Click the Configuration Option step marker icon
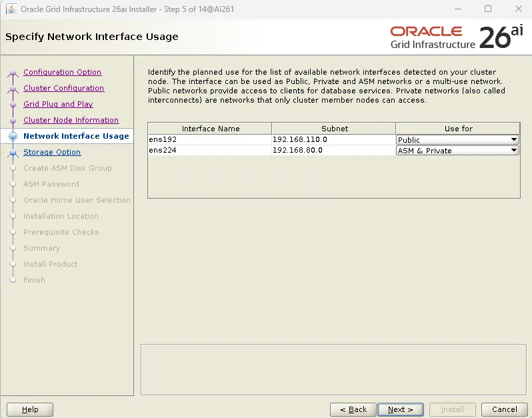 (13, 73)
